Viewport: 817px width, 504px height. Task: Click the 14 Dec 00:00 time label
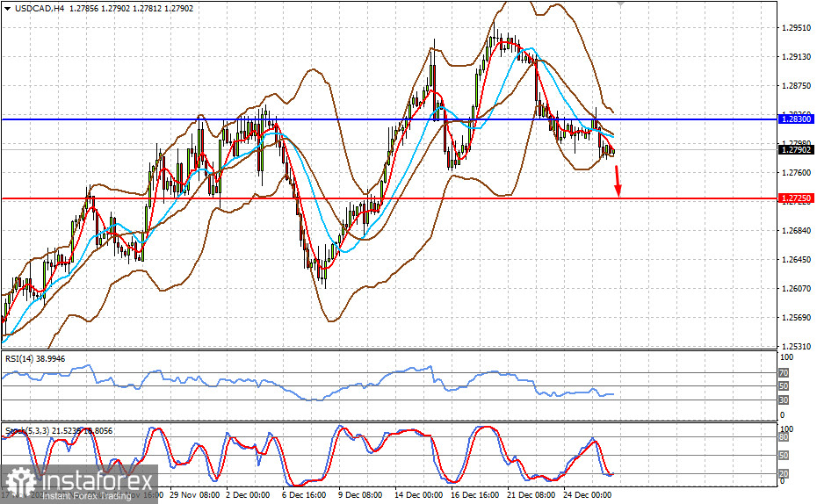[x=419, y=495]
